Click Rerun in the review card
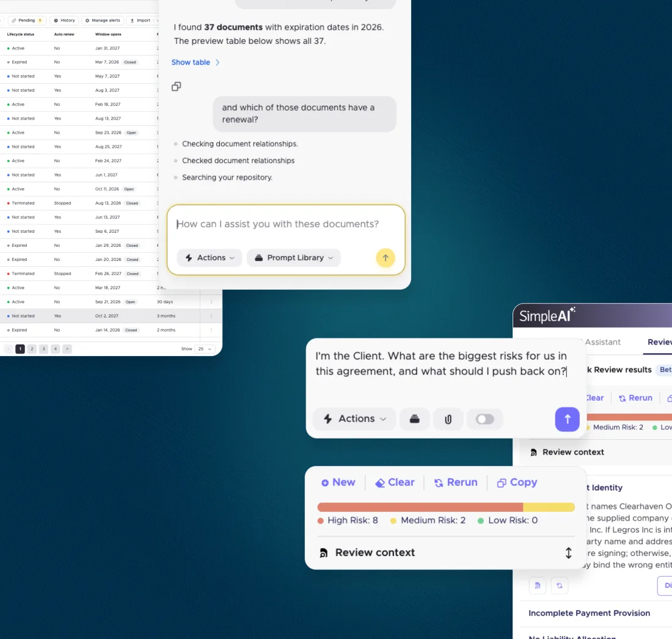 [x=456, y=482]
